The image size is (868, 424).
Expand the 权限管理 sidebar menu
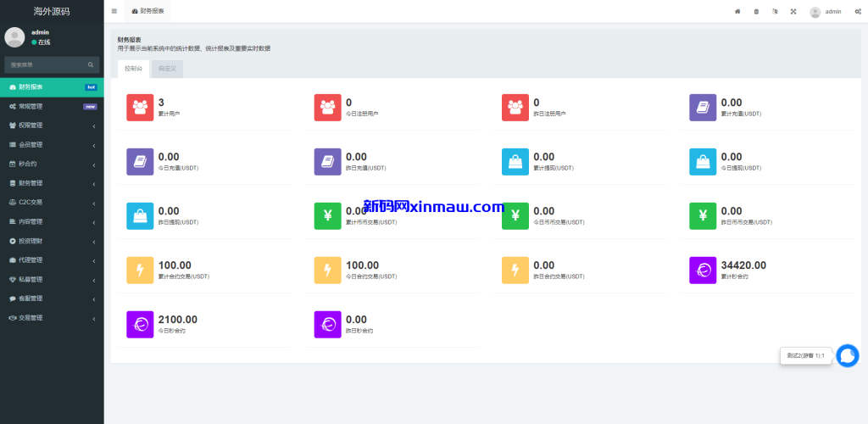coord(51,126)
